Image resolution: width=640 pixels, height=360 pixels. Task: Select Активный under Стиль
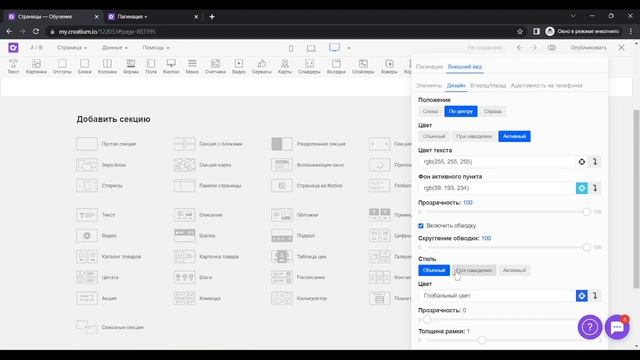pyautogui.click(x=514, y=270)
